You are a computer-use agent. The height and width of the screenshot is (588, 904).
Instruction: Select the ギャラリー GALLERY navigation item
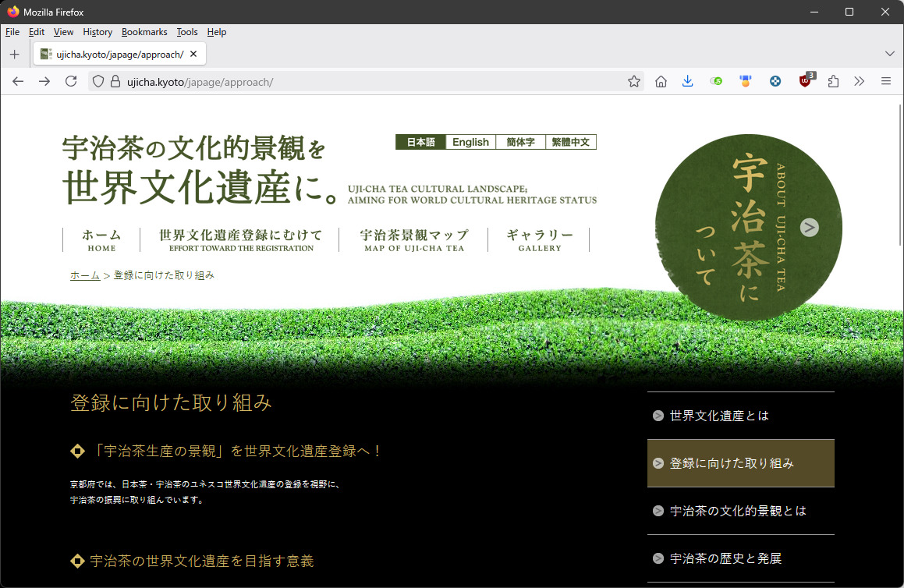[539, 240]
